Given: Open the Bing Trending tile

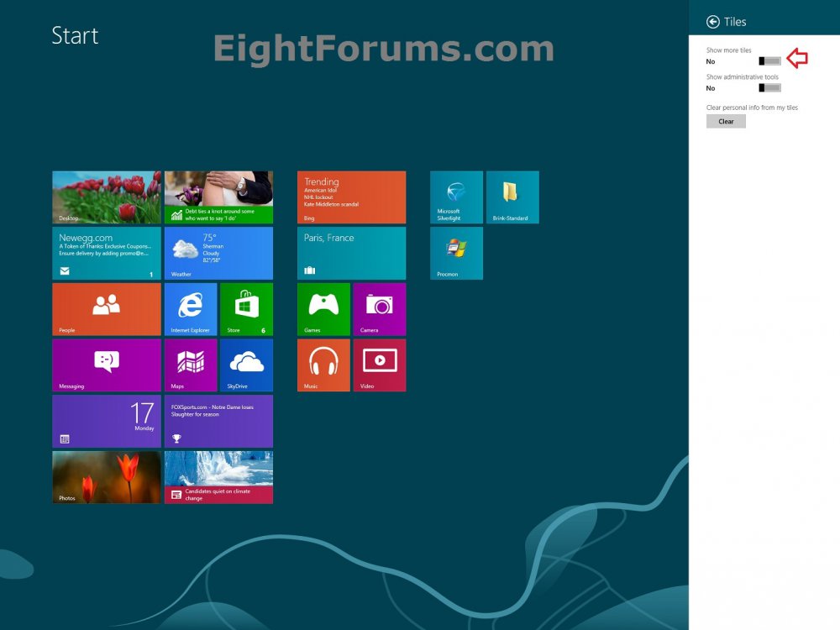Looking at the screenshot, I should point(351,197).
